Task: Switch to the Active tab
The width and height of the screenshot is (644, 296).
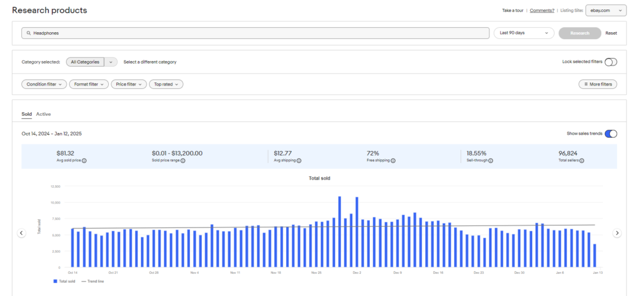Action: click(x=43, y=114)
